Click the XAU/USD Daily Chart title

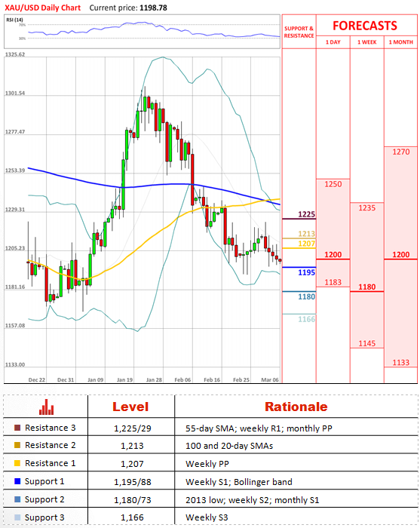(43, 8)
